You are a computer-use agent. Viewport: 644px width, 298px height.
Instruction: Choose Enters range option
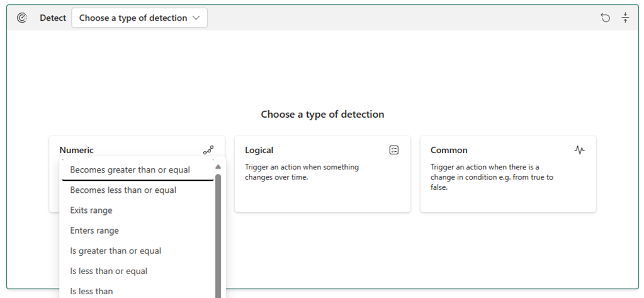click(x=138, y=230)
